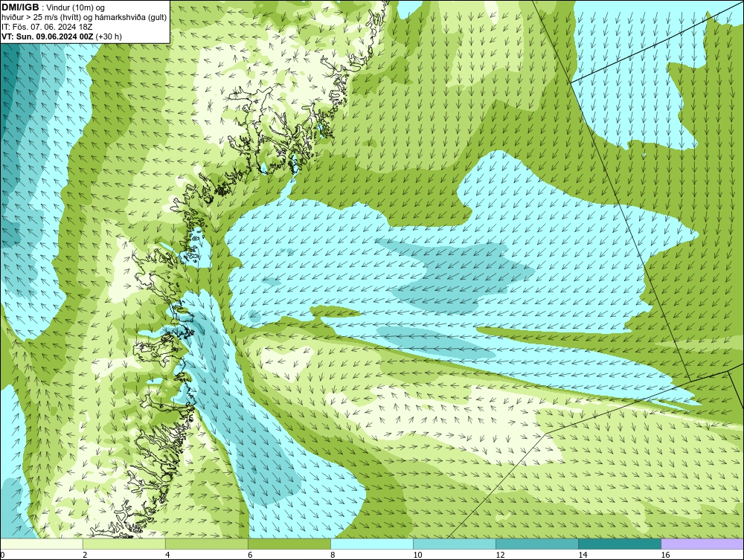
Task: Click the legend value label '8'
Action: [x=333, y=555]
